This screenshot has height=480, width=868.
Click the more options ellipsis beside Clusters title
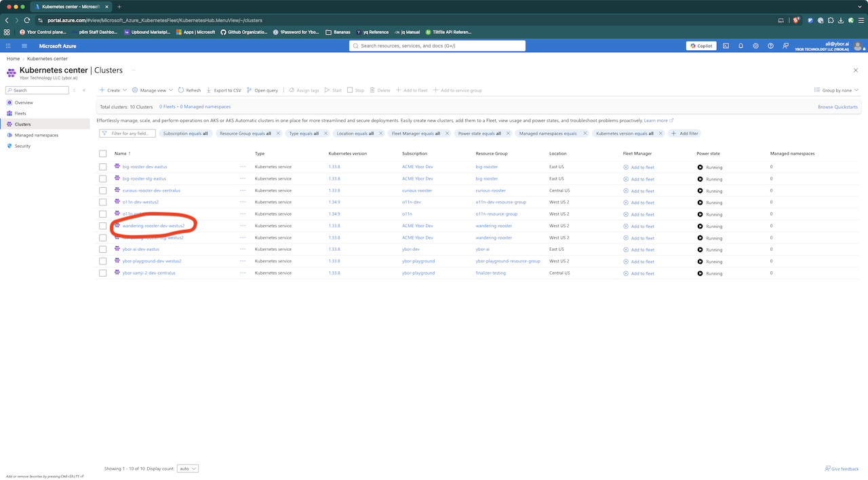(133, 70)
